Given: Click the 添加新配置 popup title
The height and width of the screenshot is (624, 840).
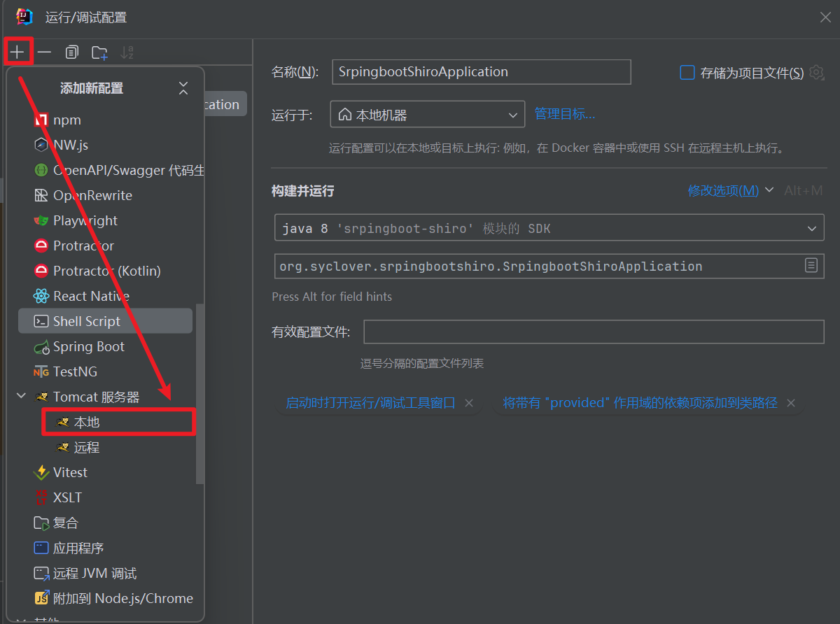Looking at the screenshot, I should (92, 88).
